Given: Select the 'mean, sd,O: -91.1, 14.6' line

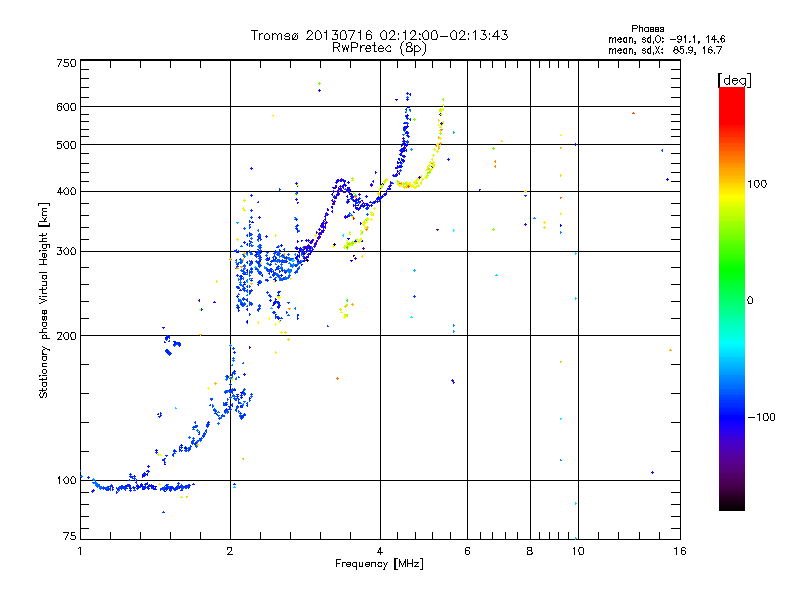Looking at the screenshot, I should click(x=666, y=39).
